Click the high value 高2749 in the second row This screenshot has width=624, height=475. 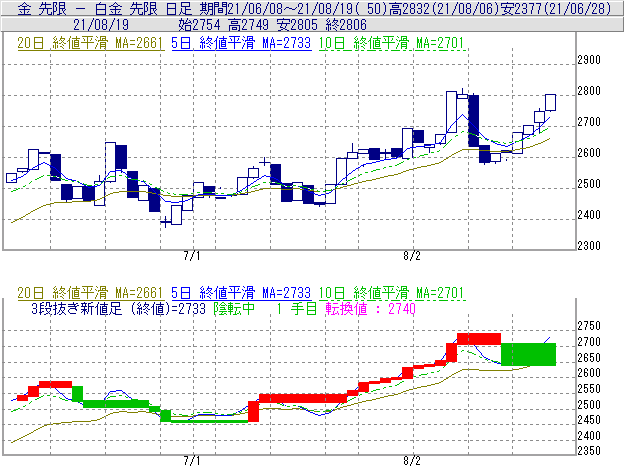pos(248,25)
